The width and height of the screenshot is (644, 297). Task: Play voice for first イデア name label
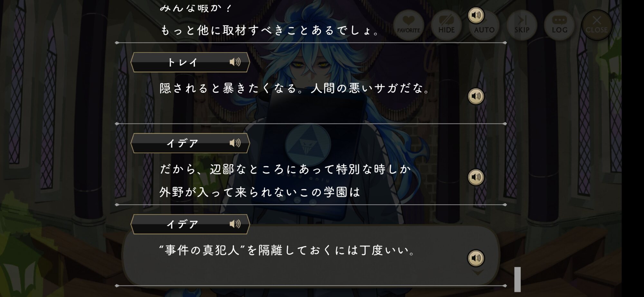235,143
